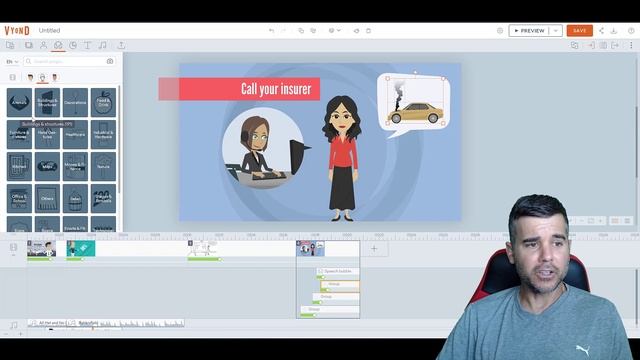The image size is (640, 360).
Task: Open the Scenes tab in asset toolbar
Action: point(29,45)
